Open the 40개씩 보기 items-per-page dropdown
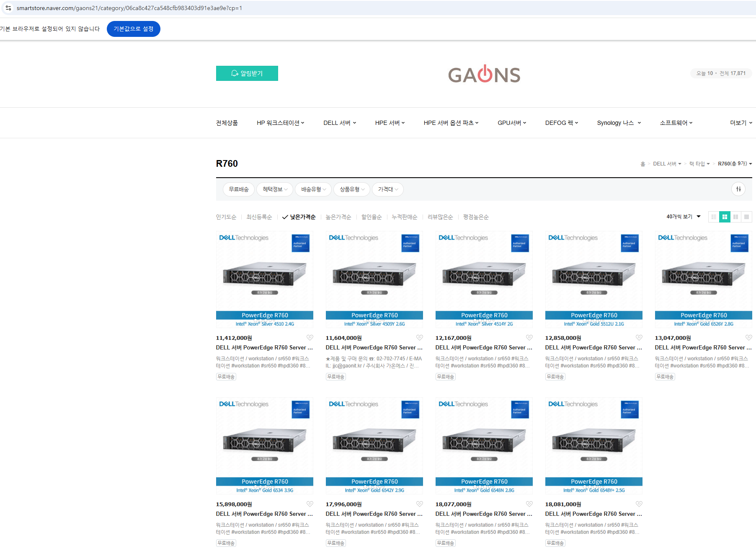Image resolution: width=756 pixels, height=551 pixels. [x=684, y=217]
